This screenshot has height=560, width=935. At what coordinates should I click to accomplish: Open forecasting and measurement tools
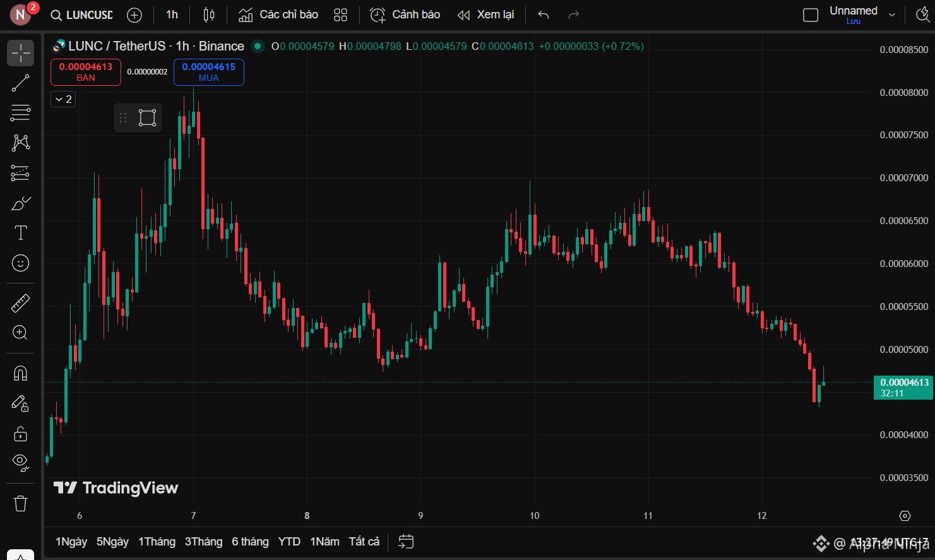point(20,172)
